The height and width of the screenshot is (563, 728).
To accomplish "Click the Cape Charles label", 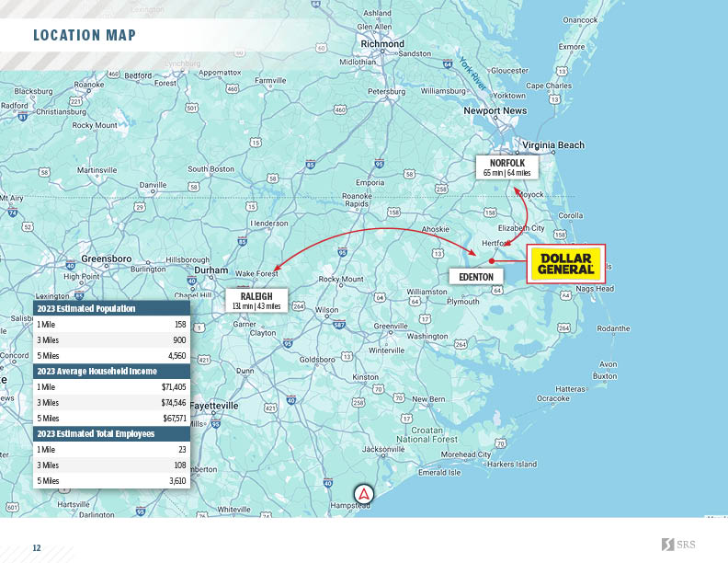I will click(x=549, y=86).
